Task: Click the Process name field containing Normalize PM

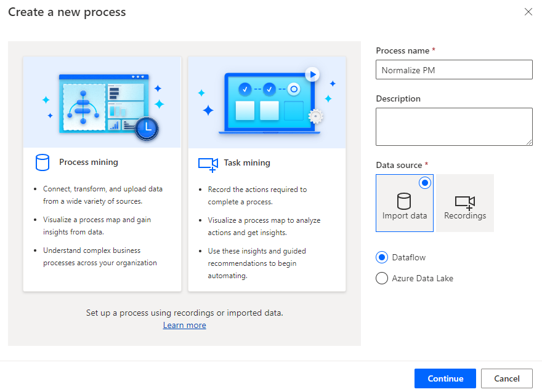Action: [x=453, y=70]
